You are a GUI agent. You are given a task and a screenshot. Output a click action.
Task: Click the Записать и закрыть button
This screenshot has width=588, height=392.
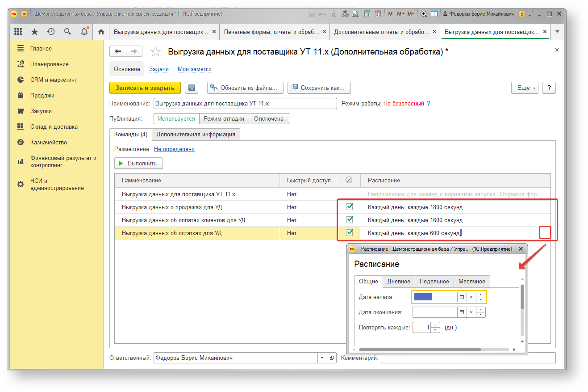tap(145, 88)
